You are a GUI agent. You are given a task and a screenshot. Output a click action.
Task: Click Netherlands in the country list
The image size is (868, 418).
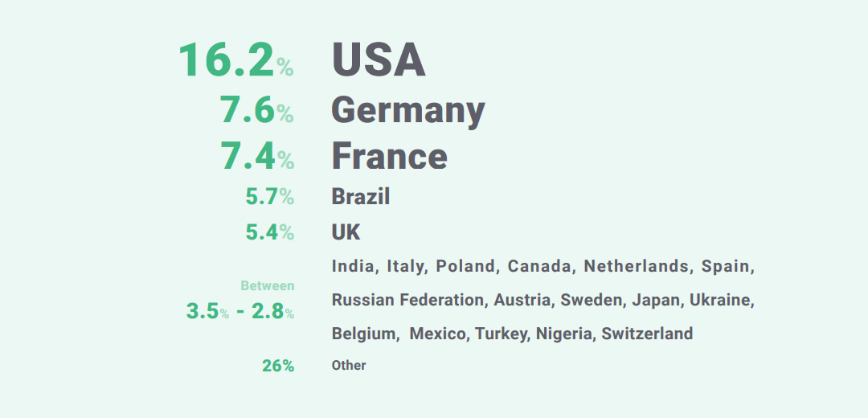[637, 266]
